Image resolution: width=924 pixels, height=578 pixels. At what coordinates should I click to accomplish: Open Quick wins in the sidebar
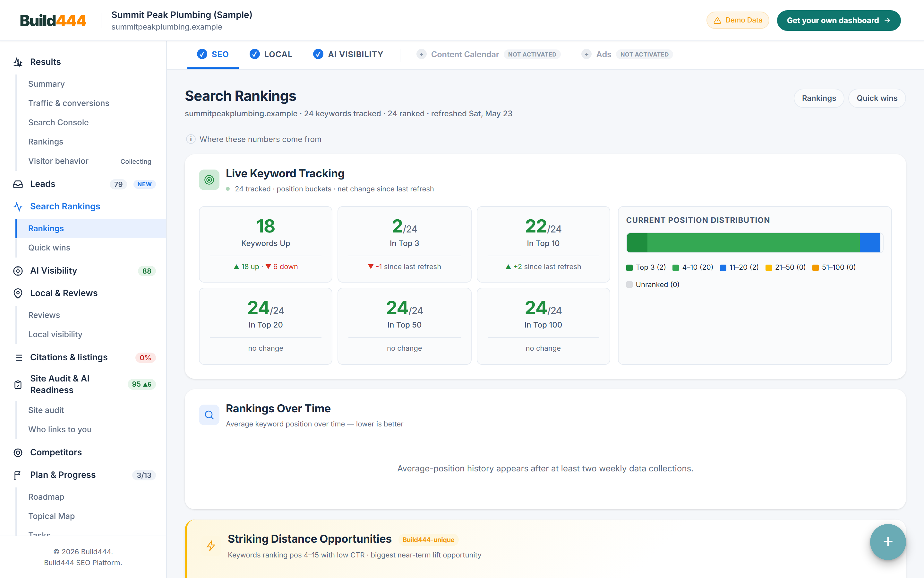(x=49, y=248)
